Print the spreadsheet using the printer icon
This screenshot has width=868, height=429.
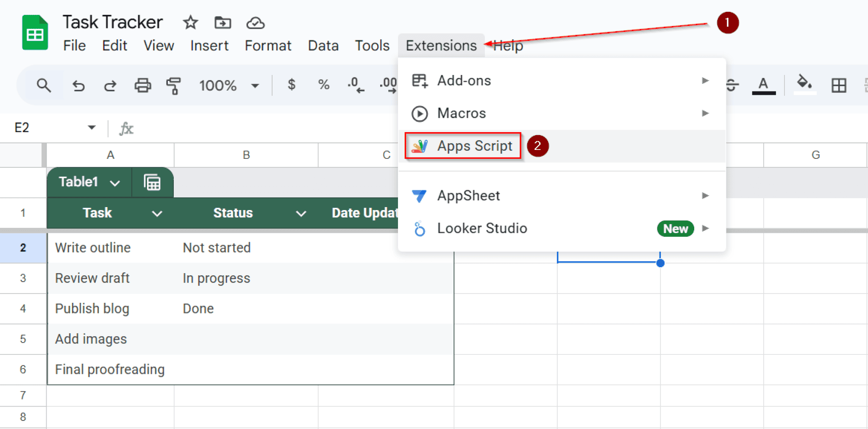[142, 86]
